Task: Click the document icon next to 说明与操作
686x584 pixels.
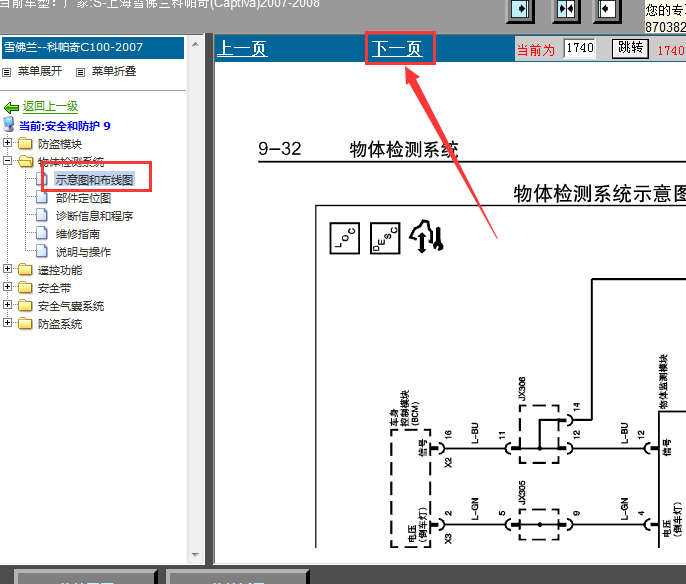Action: [42, 251]
